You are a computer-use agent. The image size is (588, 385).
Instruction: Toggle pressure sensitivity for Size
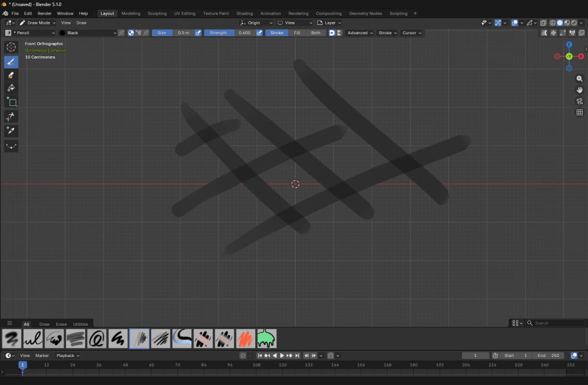[x=198, y=33]
